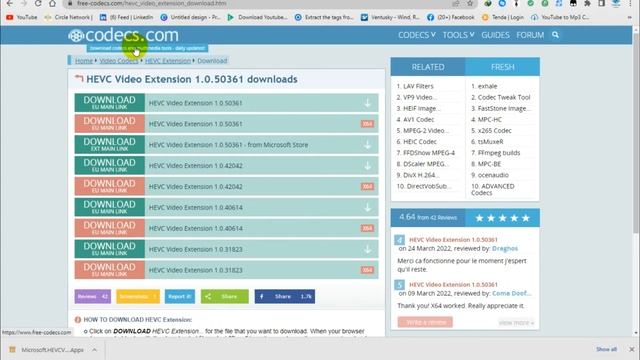Open ADVANCED Codecs fresh link
The width and height of the screenshot is (640, 360).
(x=493, y=189)
